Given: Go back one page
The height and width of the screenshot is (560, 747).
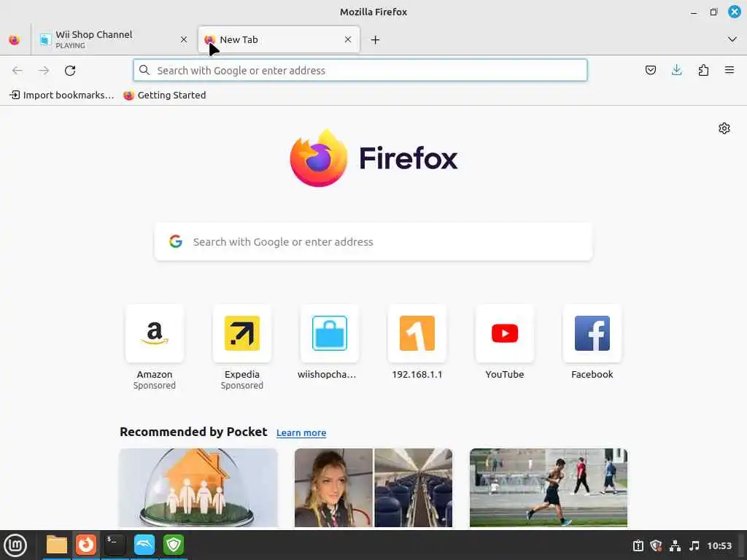Looking at the screenshot, I should tap(18, 71).
